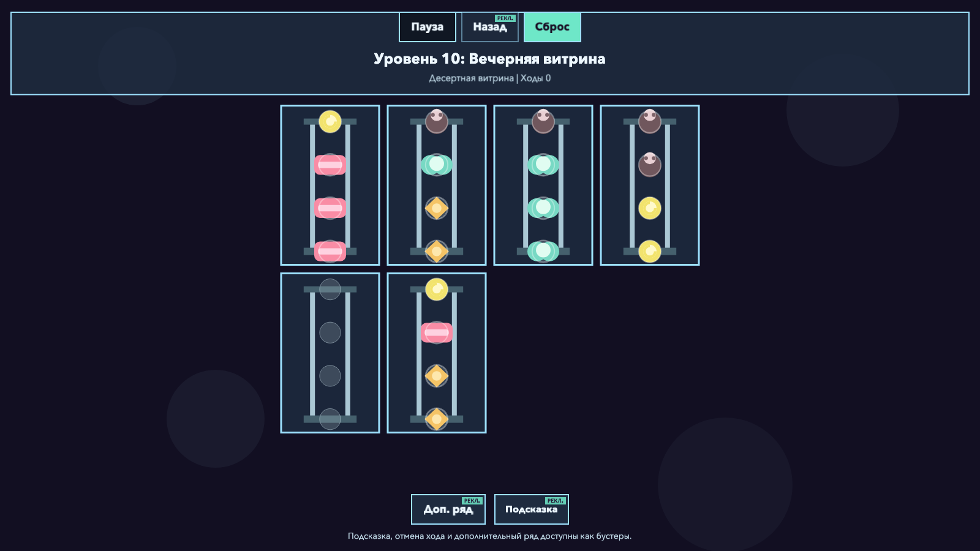Reset the level with Сброс
The width and height of the screenshot is (980, 551).
[x=552, y=27]
